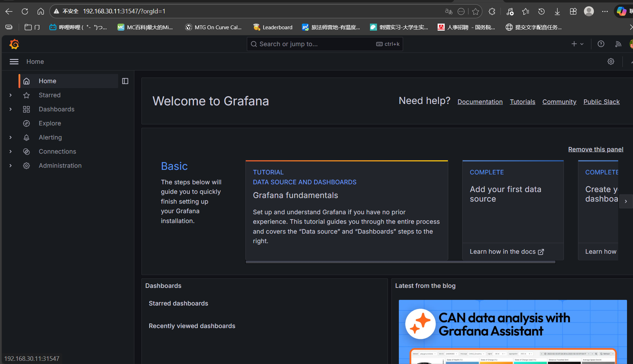Open the MTG On Curve Cal bookmark
Screen dimensions: 633x364
pos(213,27)
